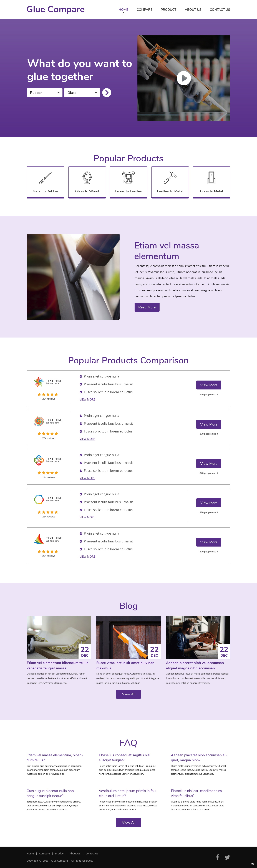Open the Product menu item
The width and height of the screenshot is (257, 868).
pyautogui.click(x=168, y=10)
